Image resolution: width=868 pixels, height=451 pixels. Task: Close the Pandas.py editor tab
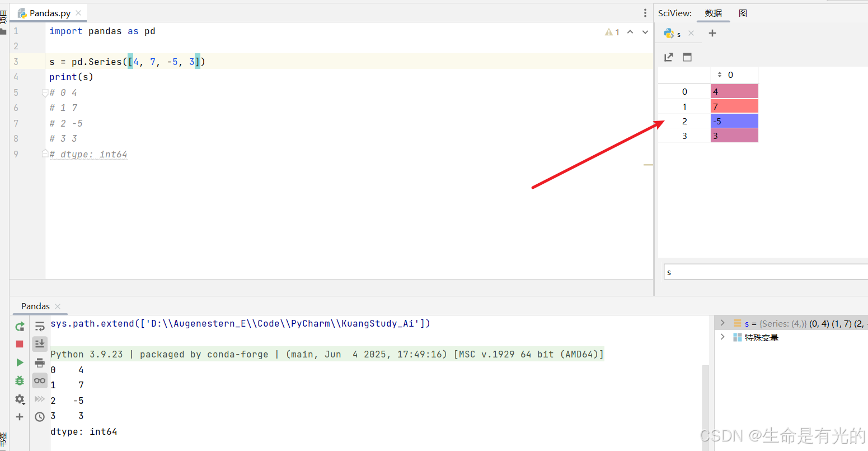coord(78,13)
